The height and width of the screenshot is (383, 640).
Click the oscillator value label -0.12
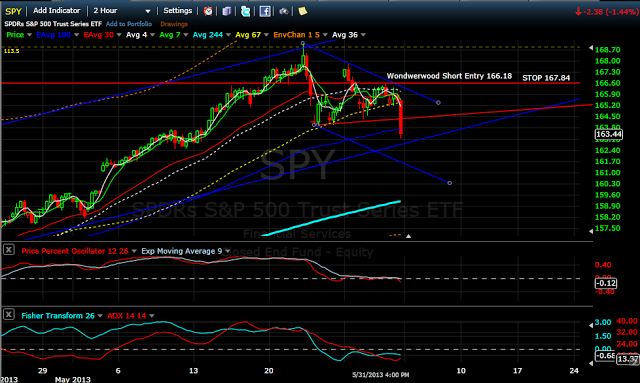606,283
